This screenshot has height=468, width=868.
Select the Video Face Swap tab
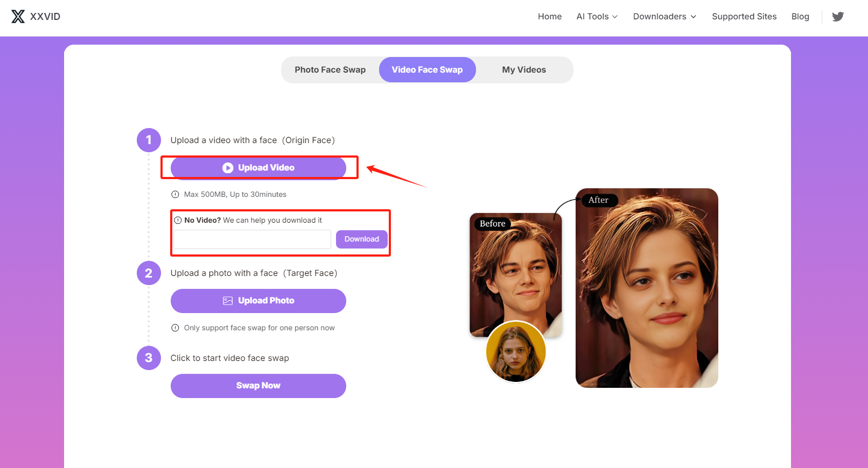click(x=428, y=70)
